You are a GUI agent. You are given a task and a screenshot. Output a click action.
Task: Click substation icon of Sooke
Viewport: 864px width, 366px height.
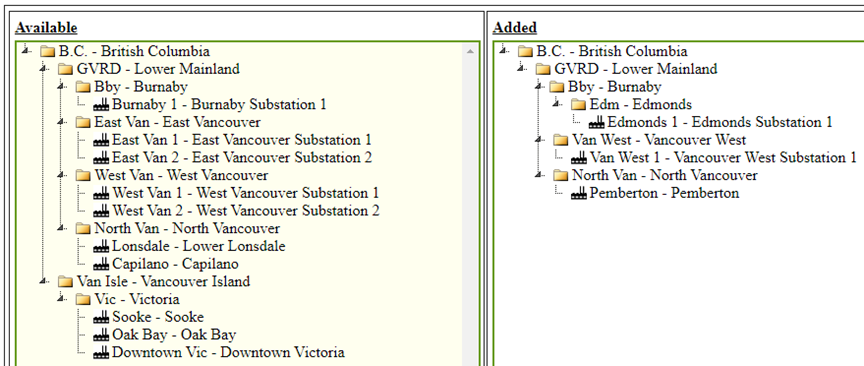[101, 317]
